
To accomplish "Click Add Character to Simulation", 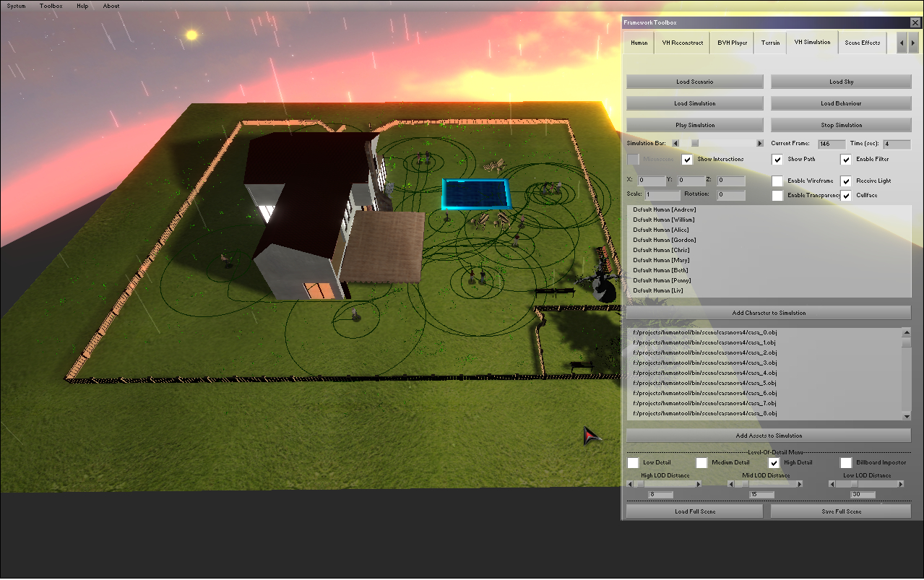I will click(768, 313).
